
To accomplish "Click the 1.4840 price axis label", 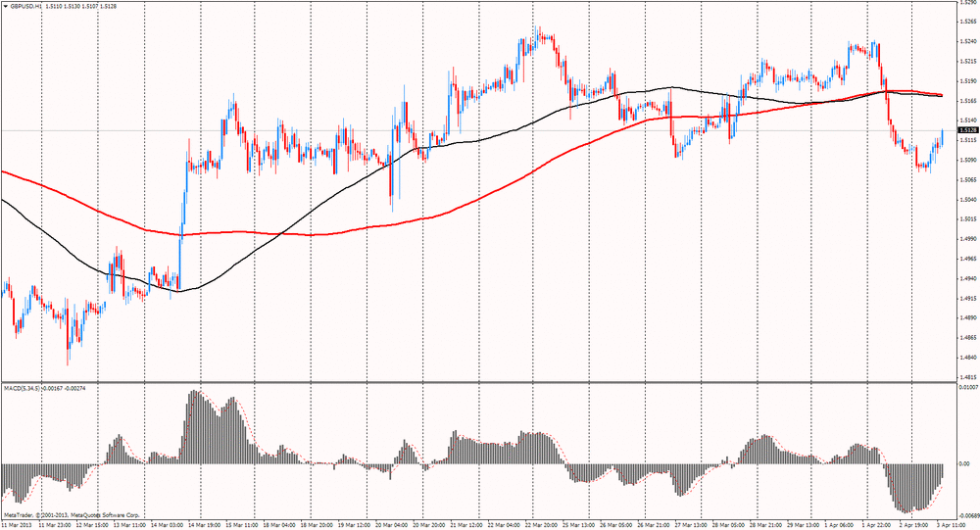I will [967, 358].
